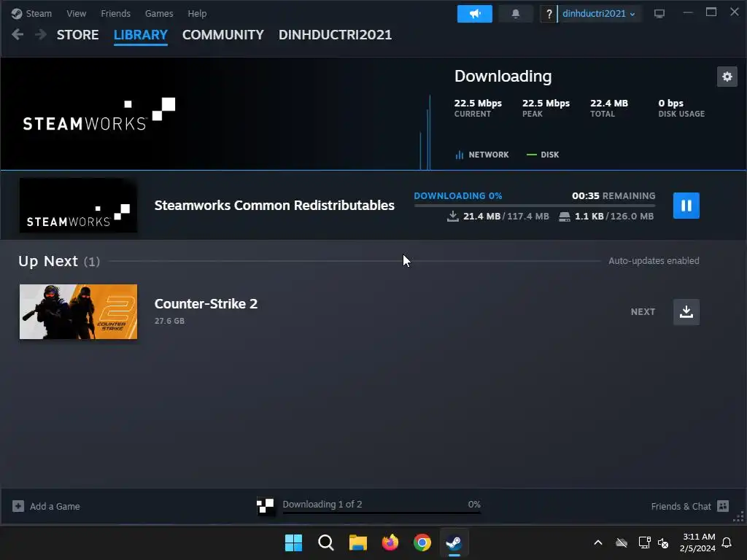Click the Counter-Strike 2 thumbnail
The height and width of the screenshot is (560, 747).
78,312
